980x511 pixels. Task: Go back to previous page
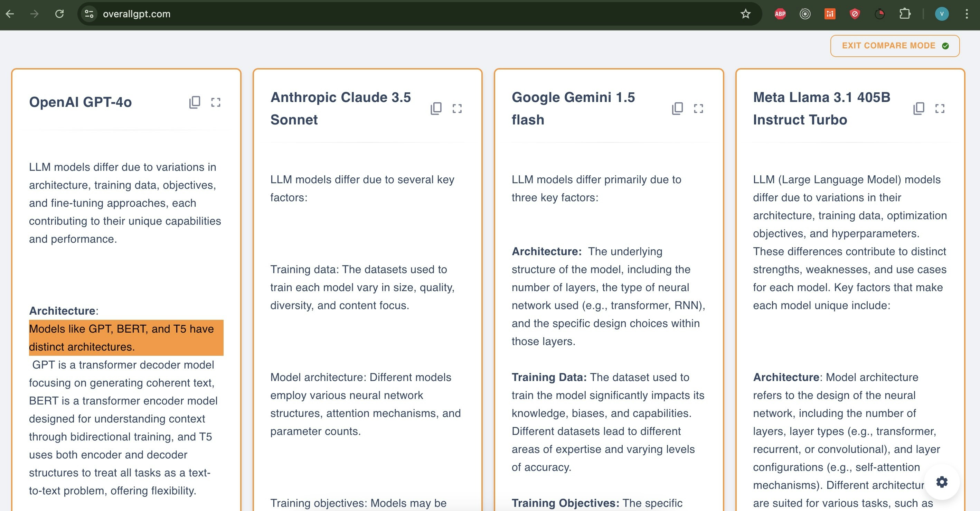point(10,14)
